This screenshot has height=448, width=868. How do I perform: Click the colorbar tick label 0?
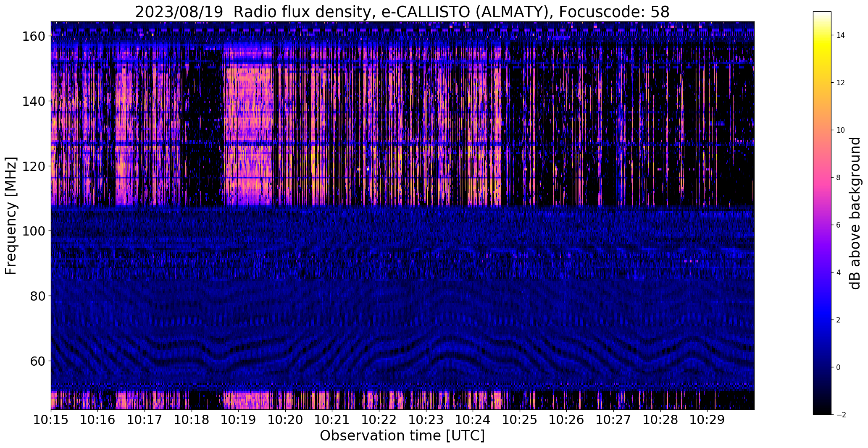(838, 367)
